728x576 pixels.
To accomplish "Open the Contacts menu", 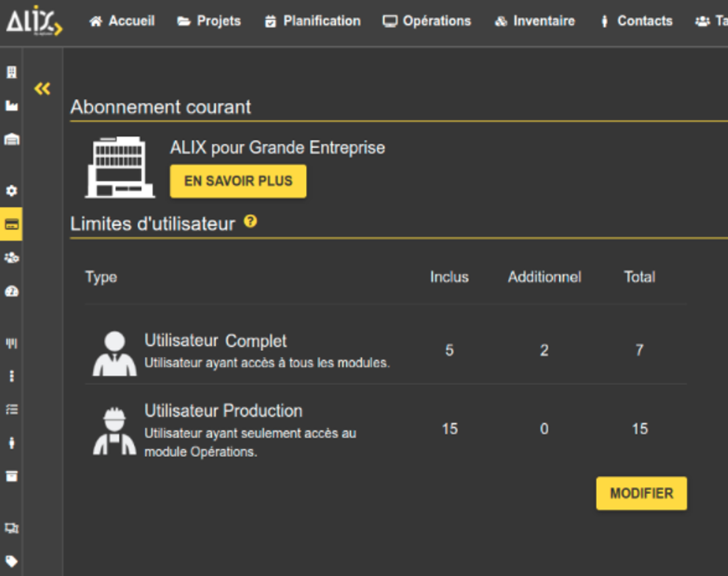I will [x=637, y=21].
